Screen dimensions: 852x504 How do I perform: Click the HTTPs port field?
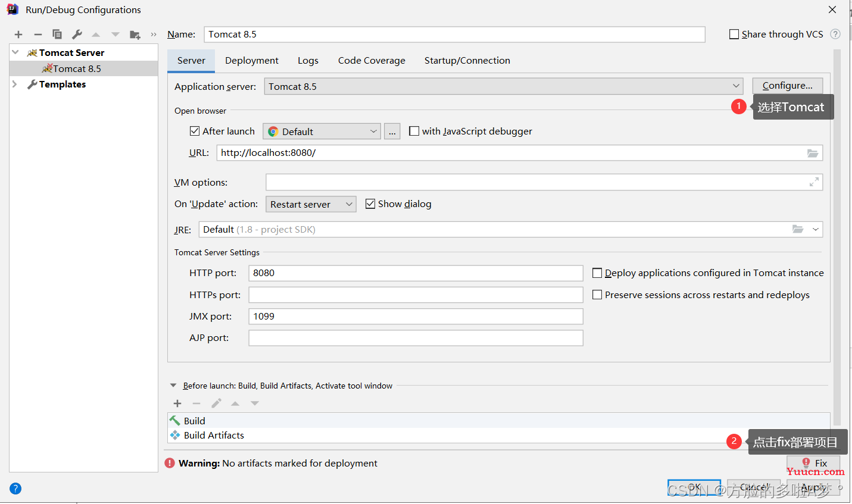[416, 295]
